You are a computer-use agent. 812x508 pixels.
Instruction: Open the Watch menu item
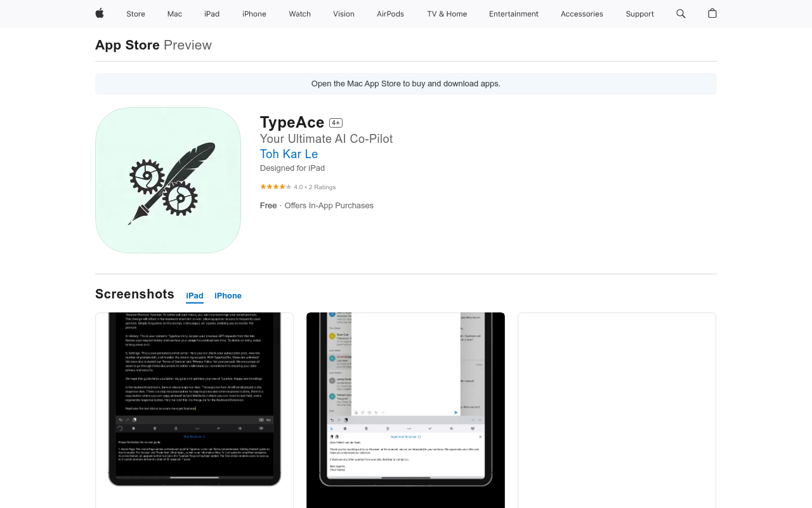pyautogui.click(x=300, y=14)
